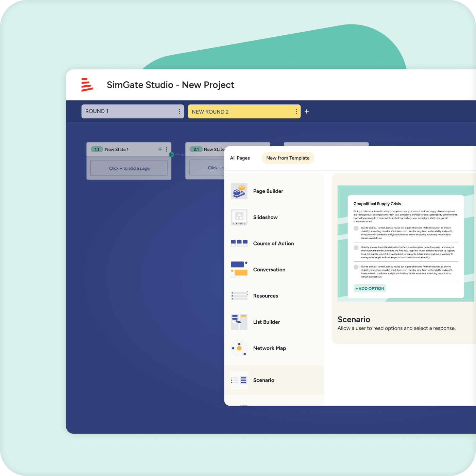The height and width of the screenshot is (476, 476).
Task: Select the ROUND 1 tab
Action: tap(133, 112)
